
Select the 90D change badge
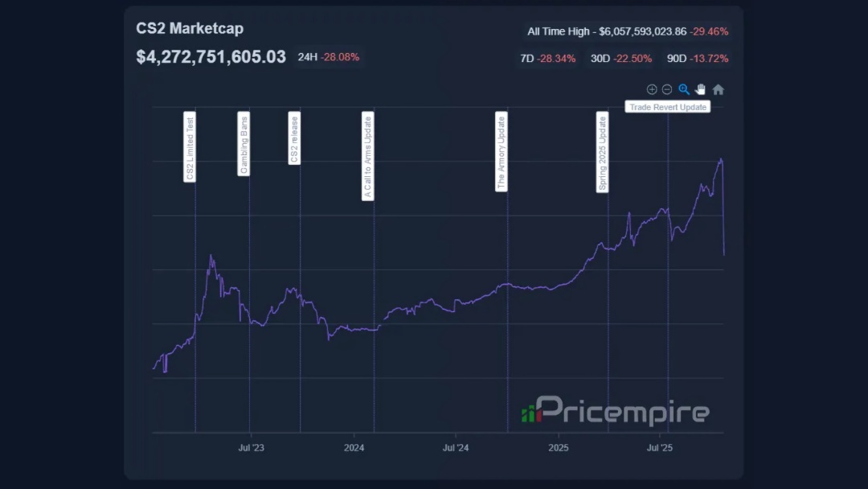pyautogui.click(x=698, y=59)
